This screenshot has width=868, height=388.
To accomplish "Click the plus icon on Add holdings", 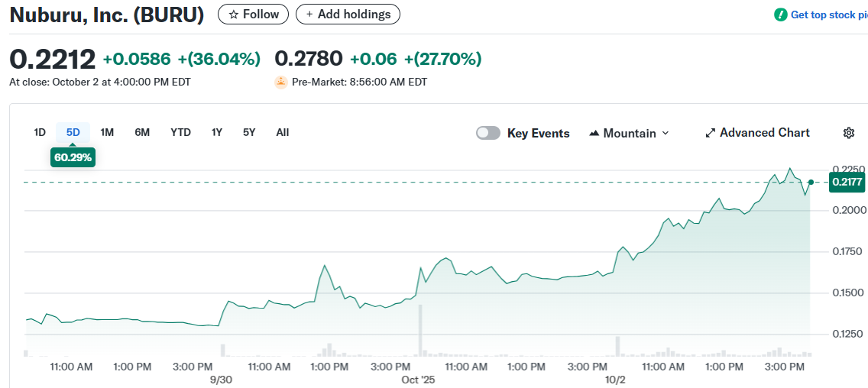I will [x=309, y=15].
